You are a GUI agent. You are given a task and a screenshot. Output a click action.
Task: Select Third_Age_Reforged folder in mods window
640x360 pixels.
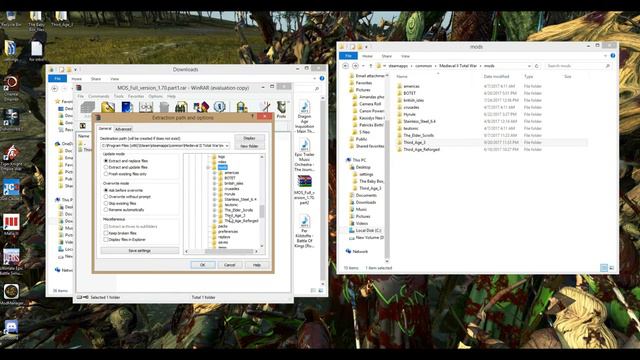(421, 149)
